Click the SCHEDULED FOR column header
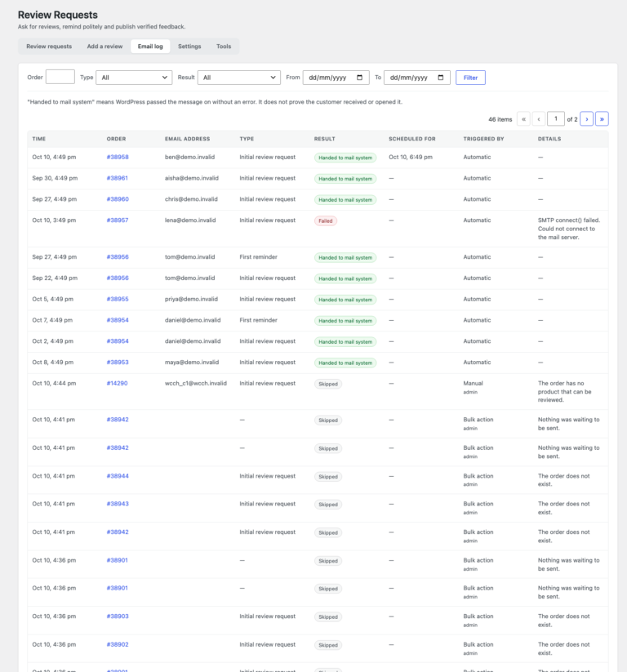Screen dimensions: 627x672 point(411,139)
